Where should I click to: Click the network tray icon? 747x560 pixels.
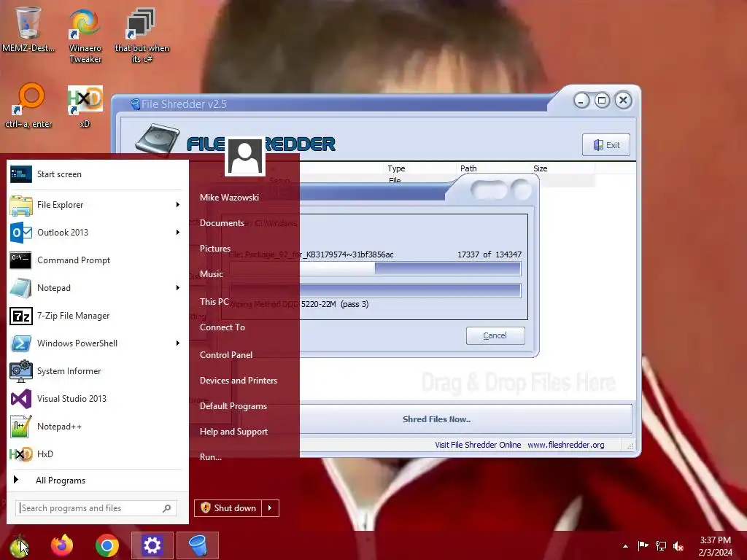661,545
